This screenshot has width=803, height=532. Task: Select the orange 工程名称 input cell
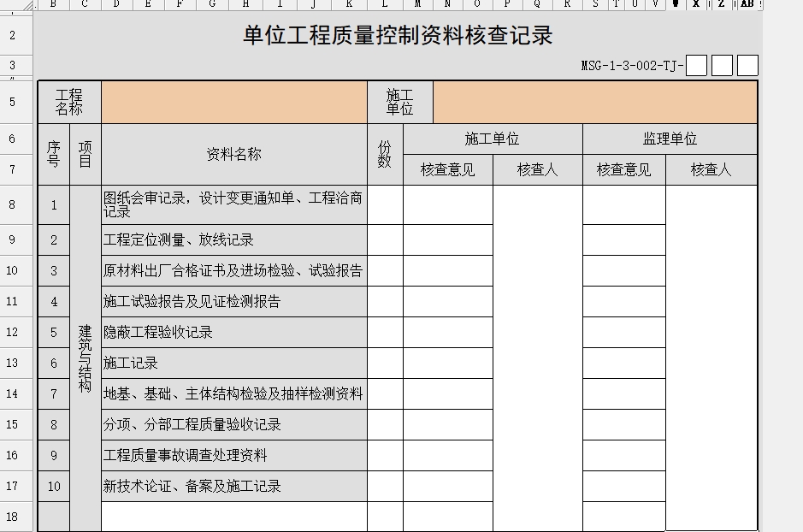click(233, 103)
